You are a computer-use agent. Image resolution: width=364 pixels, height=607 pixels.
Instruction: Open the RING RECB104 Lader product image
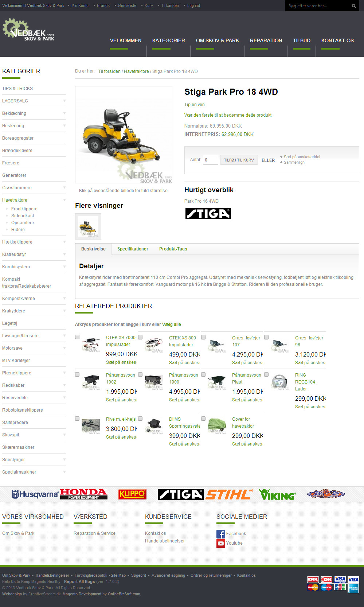pos(280,381)
